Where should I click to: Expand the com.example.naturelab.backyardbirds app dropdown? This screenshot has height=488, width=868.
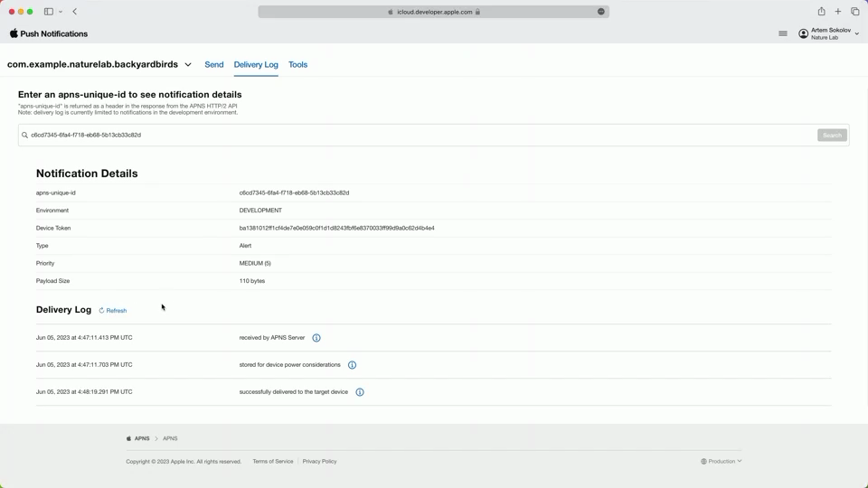point(188,65)
